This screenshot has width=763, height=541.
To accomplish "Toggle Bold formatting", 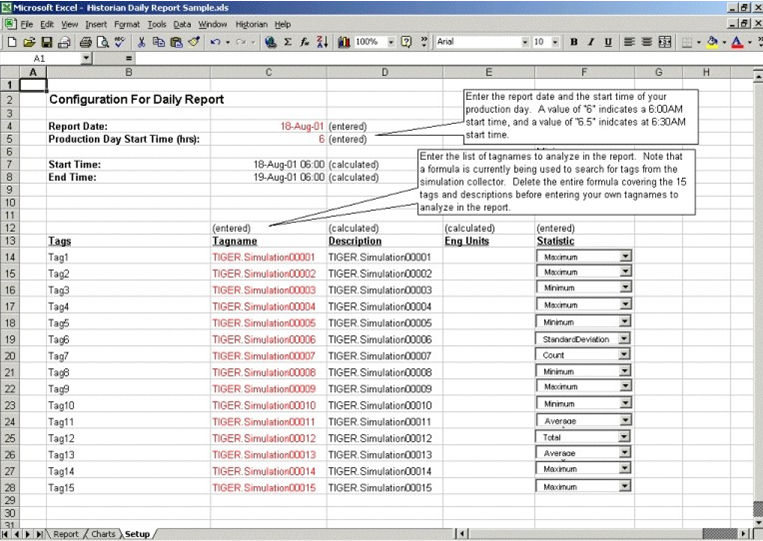I will 574,42.
